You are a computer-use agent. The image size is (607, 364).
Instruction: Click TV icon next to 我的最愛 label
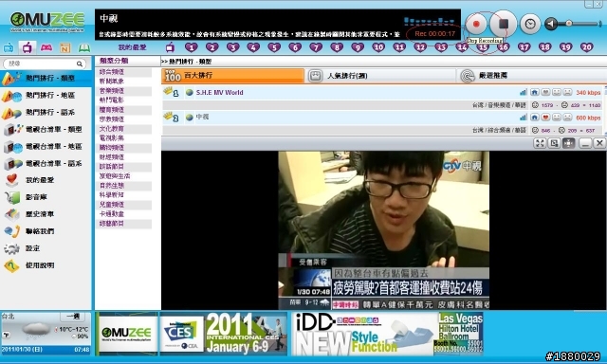click(170, 47)
